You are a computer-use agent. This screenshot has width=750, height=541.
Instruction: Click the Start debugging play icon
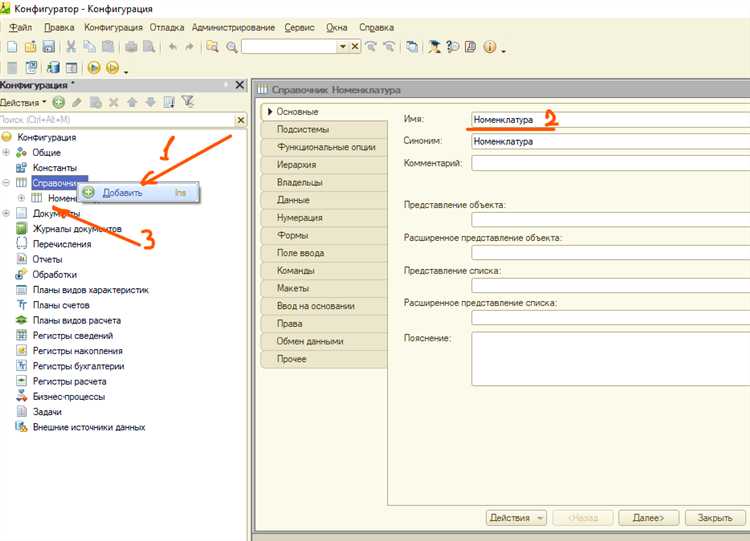[94, 67]
